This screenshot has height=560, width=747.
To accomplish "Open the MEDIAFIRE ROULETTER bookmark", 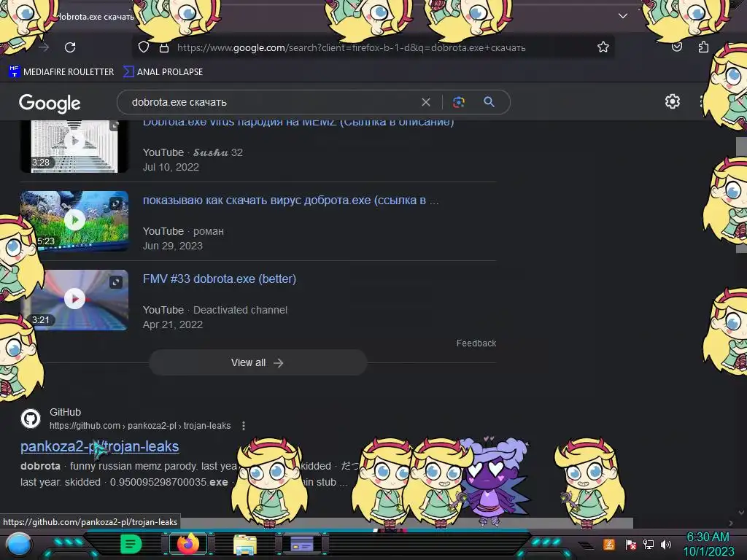I will [61, 72].
